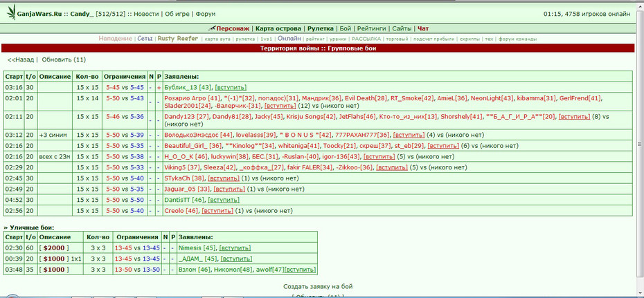Click Создать заявку на бой
Image resolution: width=644 pixels, height=298 pixels.
click(318, 286)
